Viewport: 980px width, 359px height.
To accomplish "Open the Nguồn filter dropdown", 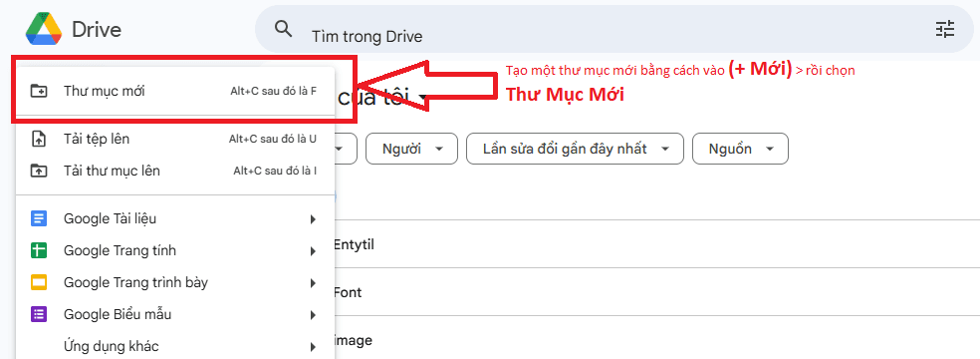I will click(740, 149).
